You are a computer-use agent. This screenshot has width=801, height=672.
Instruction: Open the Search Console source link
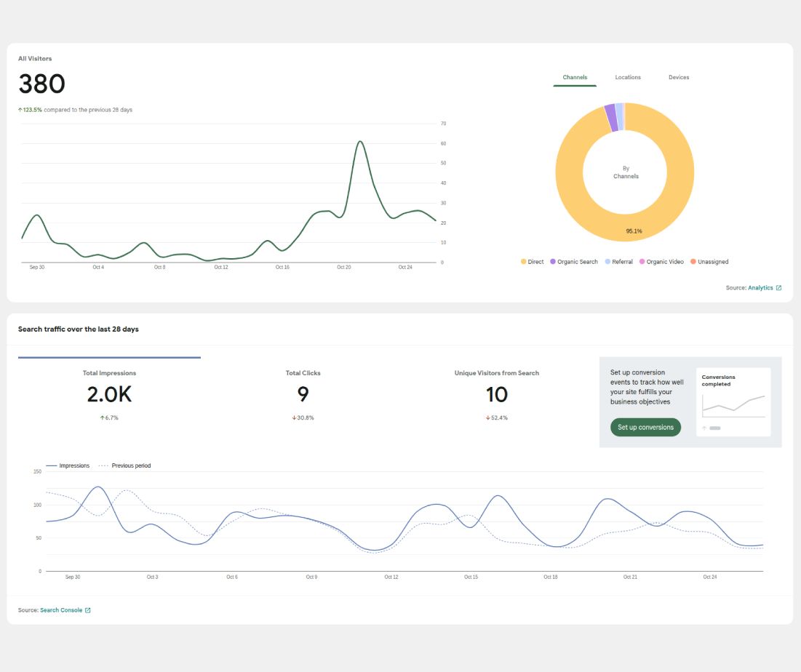61,610
